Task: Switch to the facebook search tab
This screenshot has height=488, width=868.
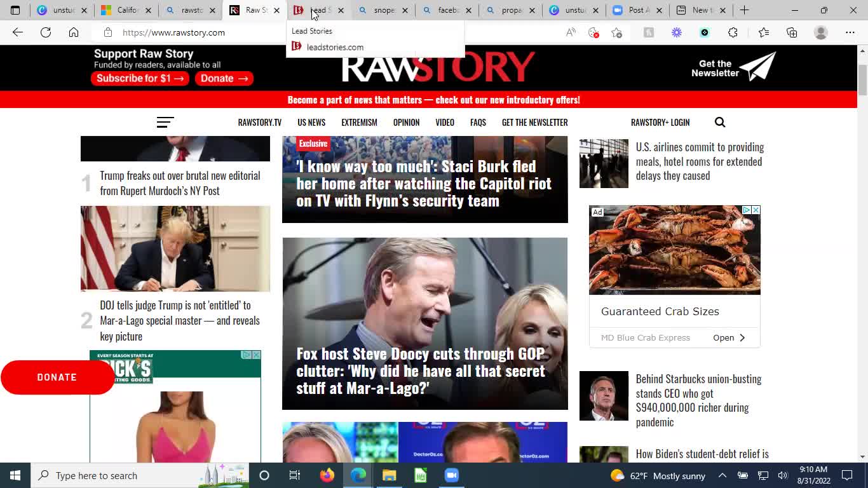Action: tap(447, 10)
